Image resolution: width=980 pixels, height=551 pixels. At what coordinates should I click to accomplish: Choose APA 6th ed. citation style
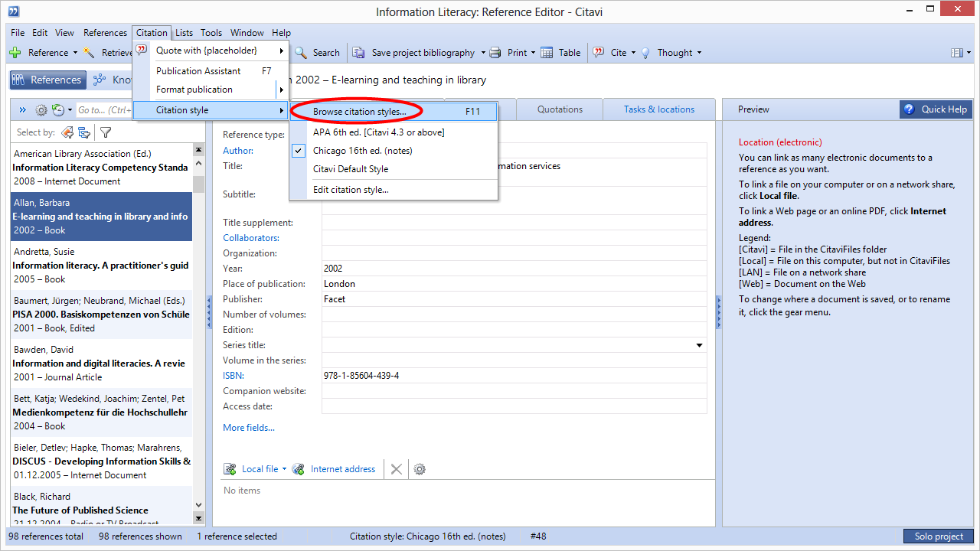(x=394, y=132)
